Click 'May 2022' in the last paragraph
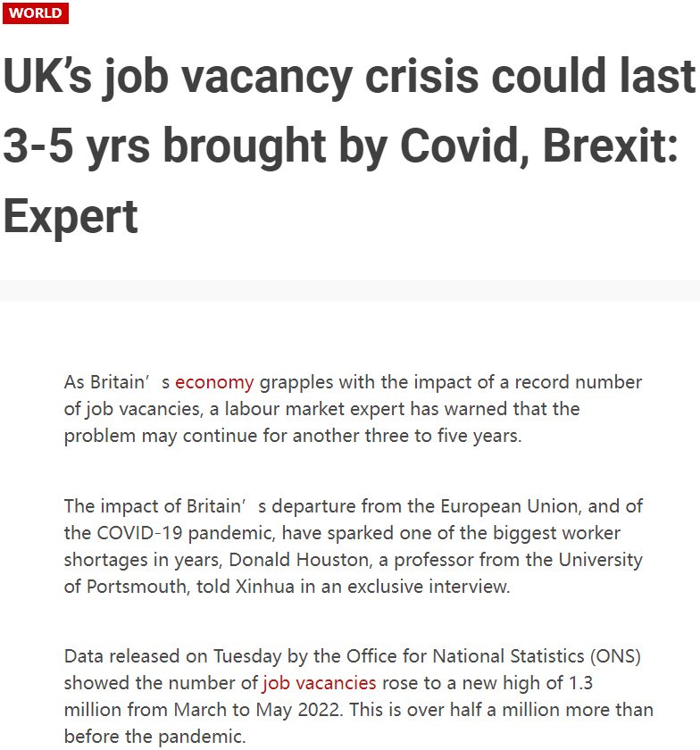Viewport: 700px width, 750px height. point(297,710)
